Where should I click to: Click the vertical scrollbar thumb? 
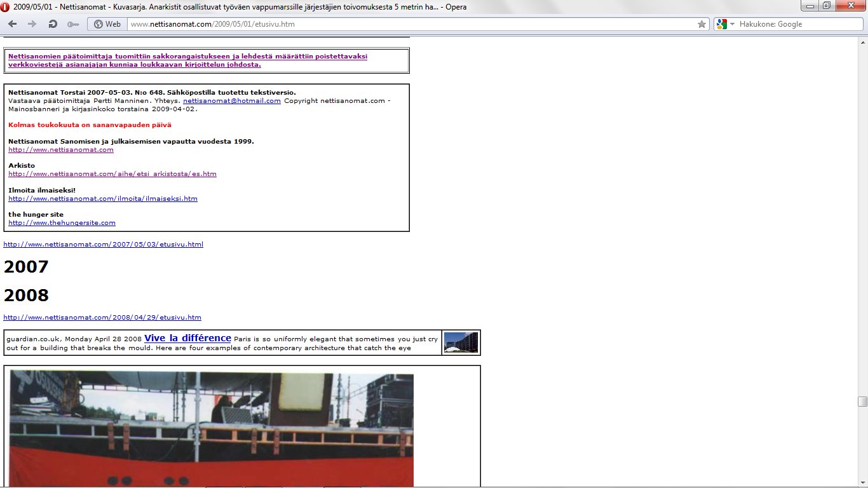click(x=862, y=402)
